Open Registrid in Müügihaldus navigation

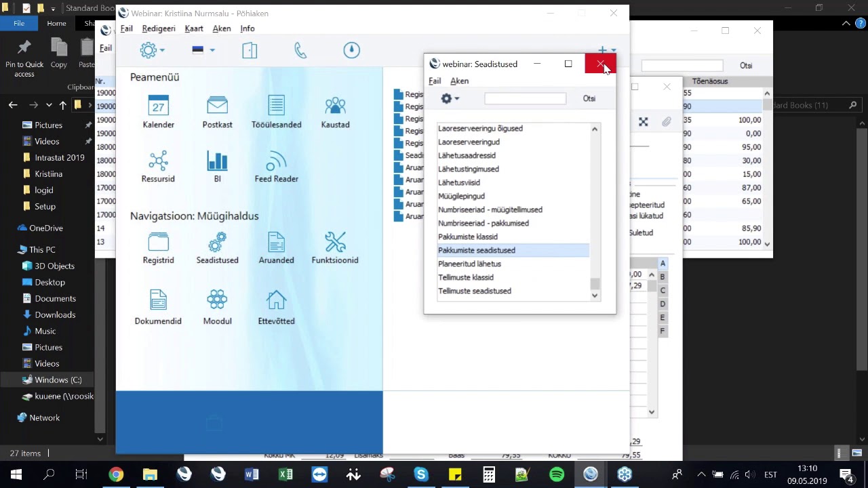(x=158, y=247)
